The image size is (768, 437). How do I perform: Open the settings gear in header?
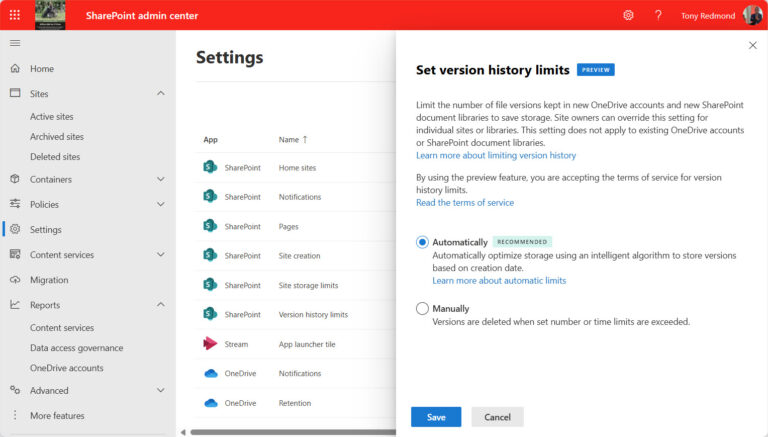coord(628,16)
